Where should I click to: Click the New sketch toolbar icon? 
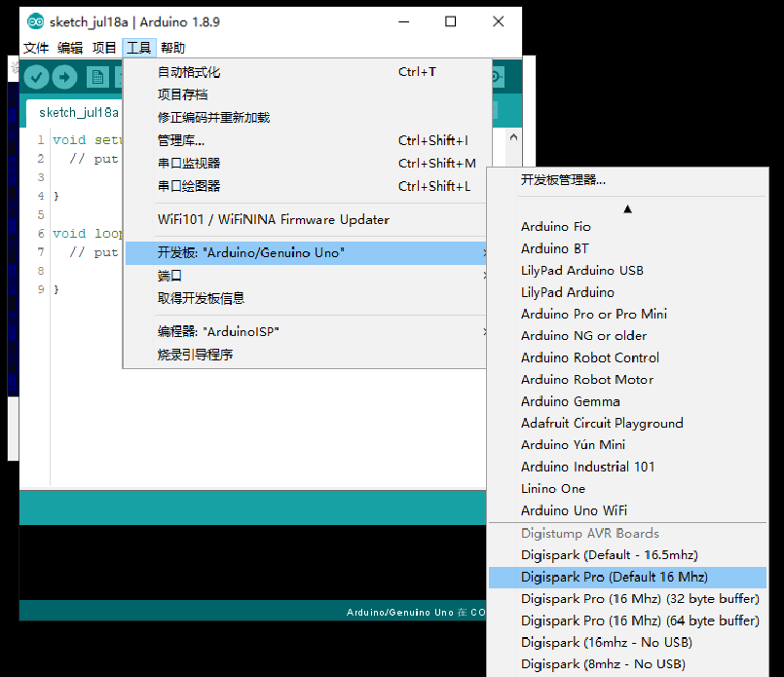(97, 77)
